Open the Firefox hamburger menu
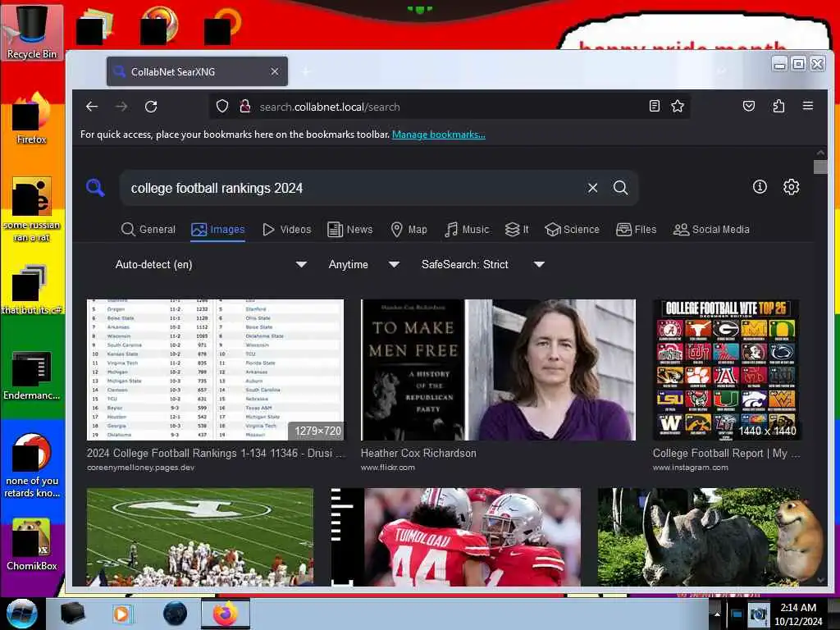 (808, 106)
